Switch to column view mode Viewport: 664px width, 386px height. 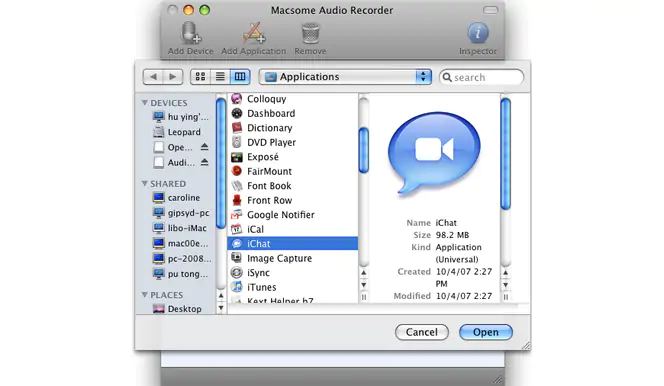pos(240,77)
